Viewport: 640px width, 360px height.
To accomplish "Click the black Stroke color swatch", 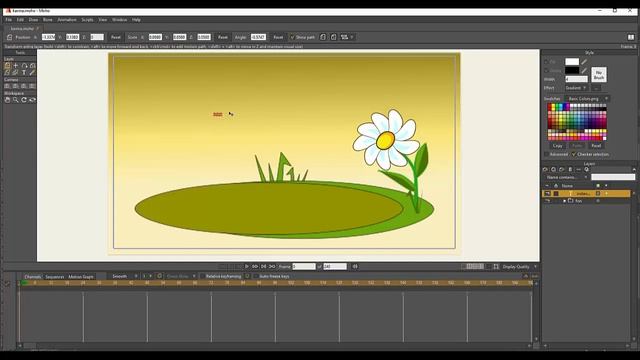I will tap(572, 71).
